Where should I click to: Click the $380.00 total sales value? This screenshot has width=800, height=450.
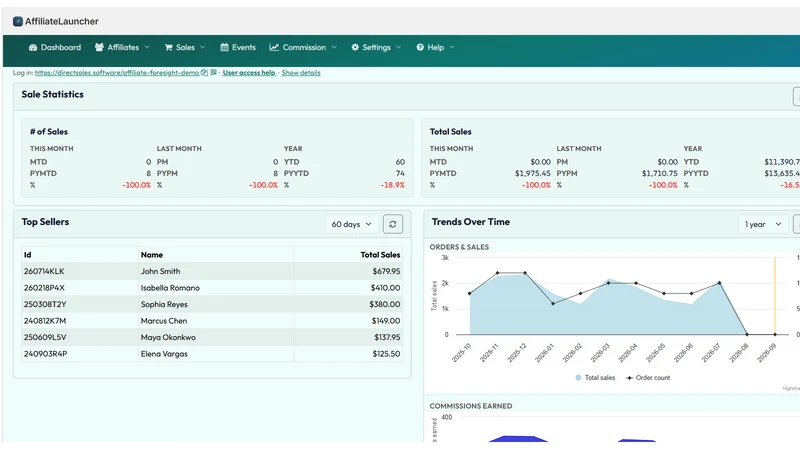pos(385,304)
